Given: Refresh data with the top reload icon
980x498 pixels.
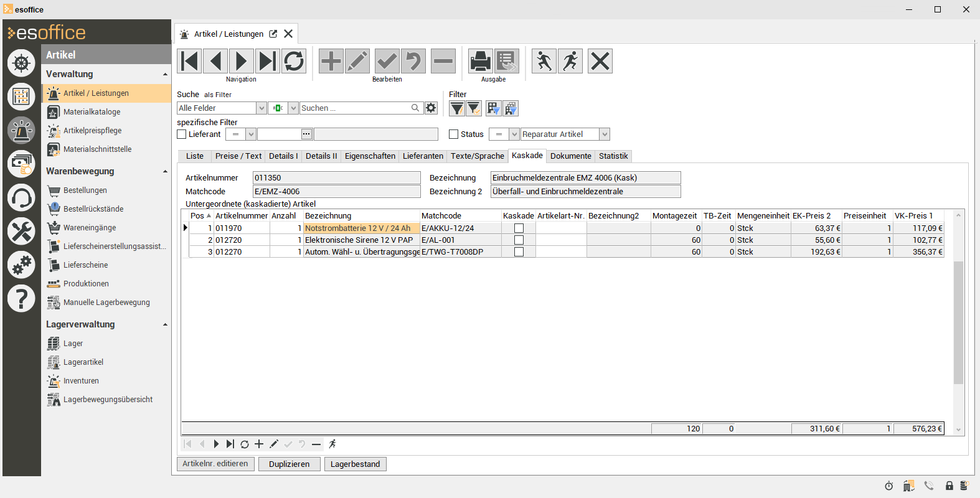Looking at the screenshot, I should click(294, 61).
